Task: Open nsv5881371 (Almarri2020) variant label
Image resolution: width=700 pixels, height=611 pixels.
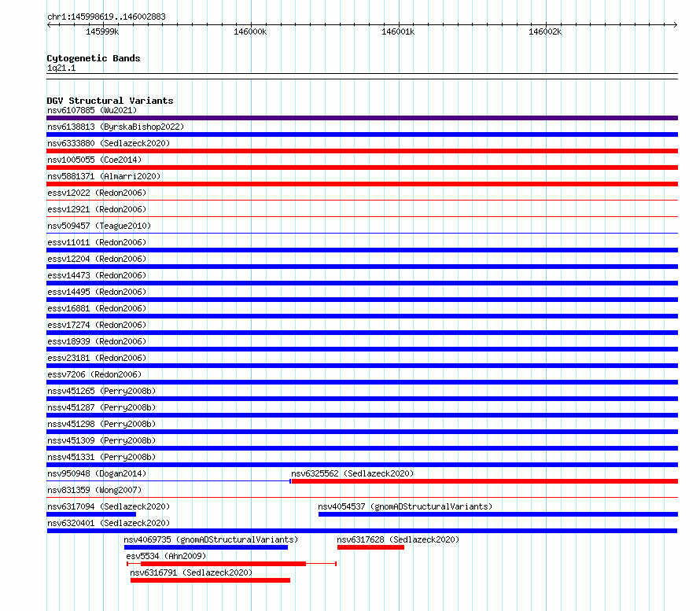Action: 104,176
